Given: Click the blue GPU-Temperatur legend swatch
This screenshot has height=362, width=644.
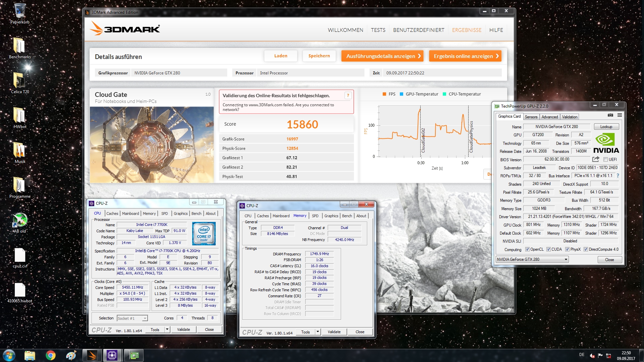Looking at the screenshot, I should click(401, 94).
